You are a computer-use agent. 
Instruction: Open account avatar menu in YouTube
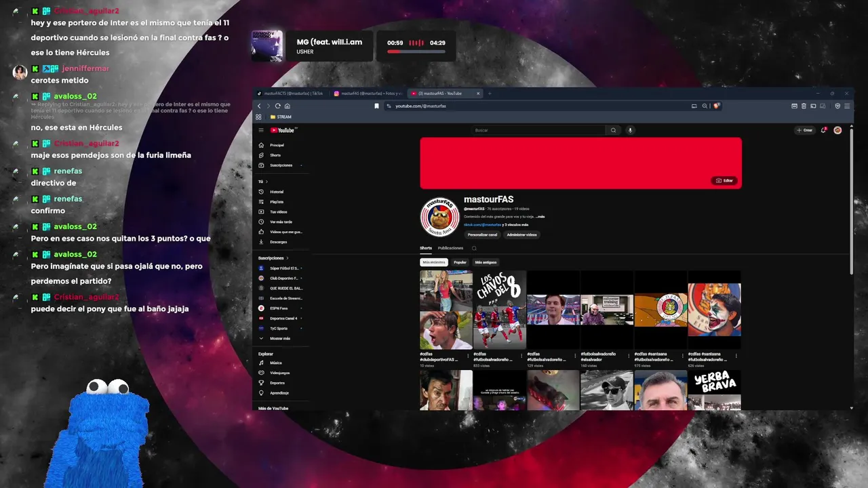point(837,130)
